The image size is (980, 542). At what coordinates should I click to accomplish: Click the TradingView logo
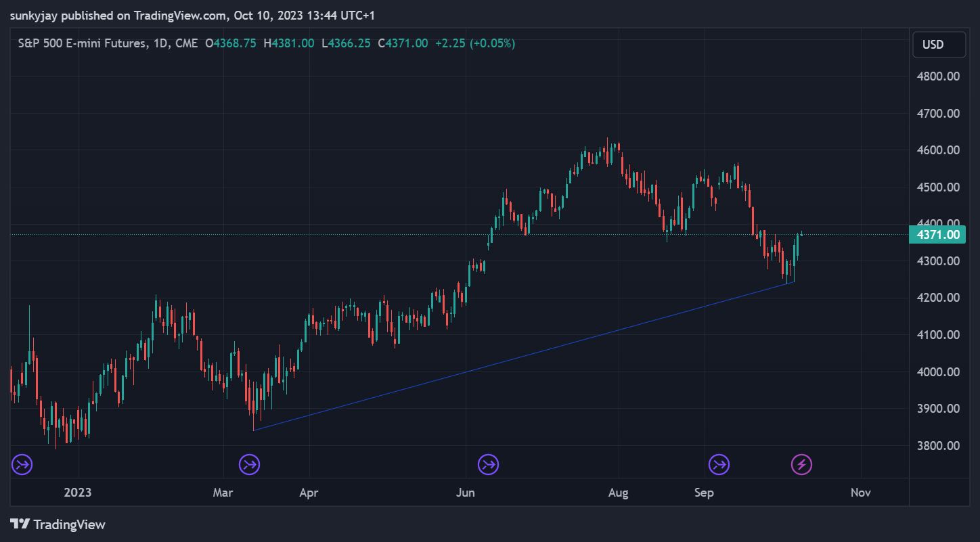[58, 524]
